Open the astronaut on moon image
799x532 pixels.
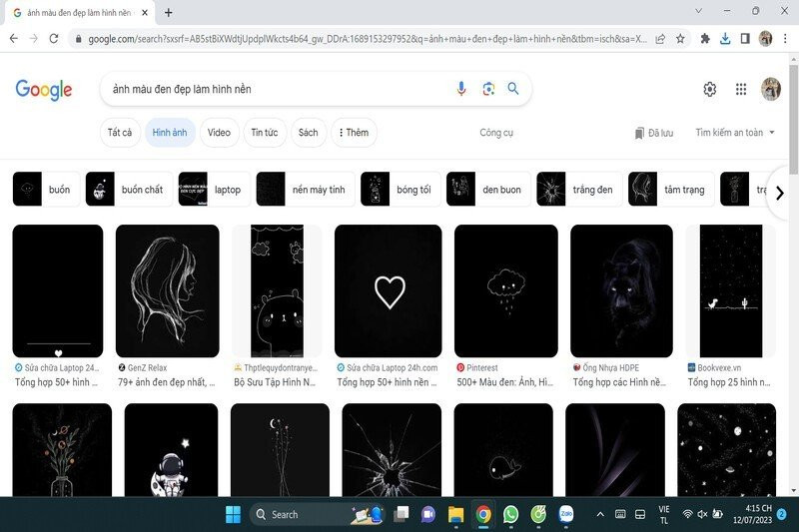pyautogui.click(x=171, y=450)
